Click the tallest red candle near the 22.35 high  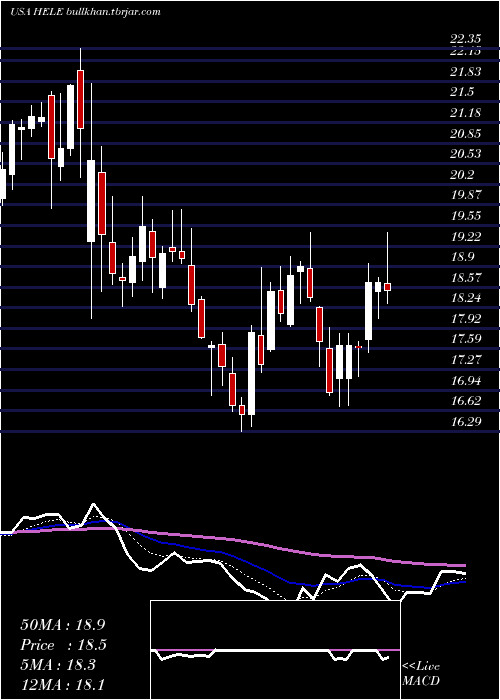click(80, 99)
